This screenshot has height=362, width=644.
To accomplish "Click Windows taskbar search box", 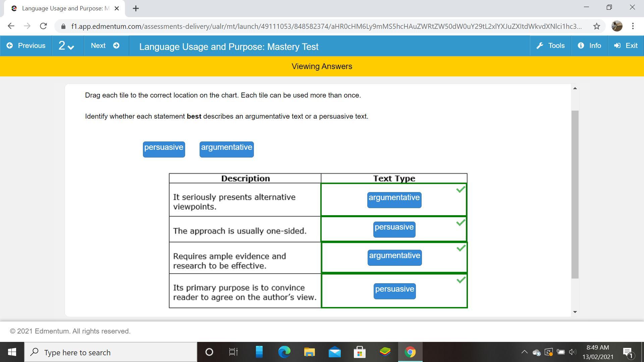I will [x=111, y=352].
